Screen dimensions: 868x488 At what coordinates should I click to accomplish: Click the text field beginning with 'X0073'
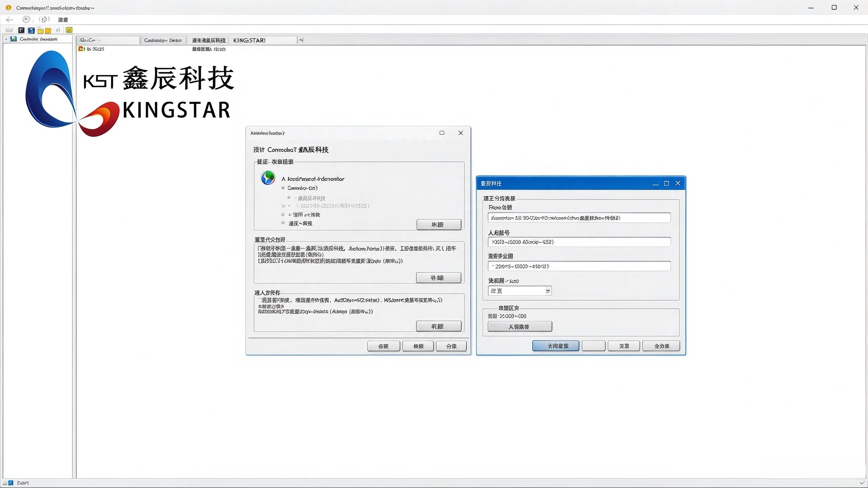point(579,242)
